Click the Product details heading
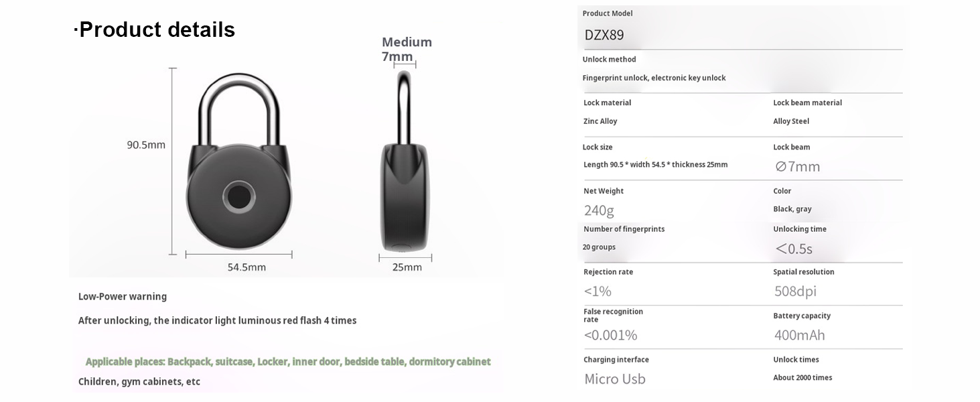The image size is (980, 402). tap(155, 29)
